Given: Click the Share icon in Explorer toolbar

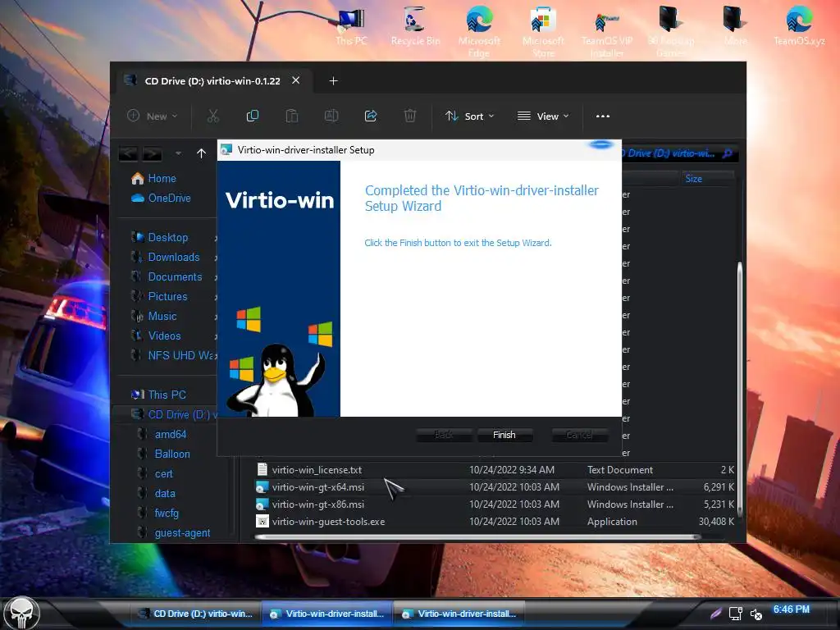Looking at the screenshot, I should [x=371, y=116].
